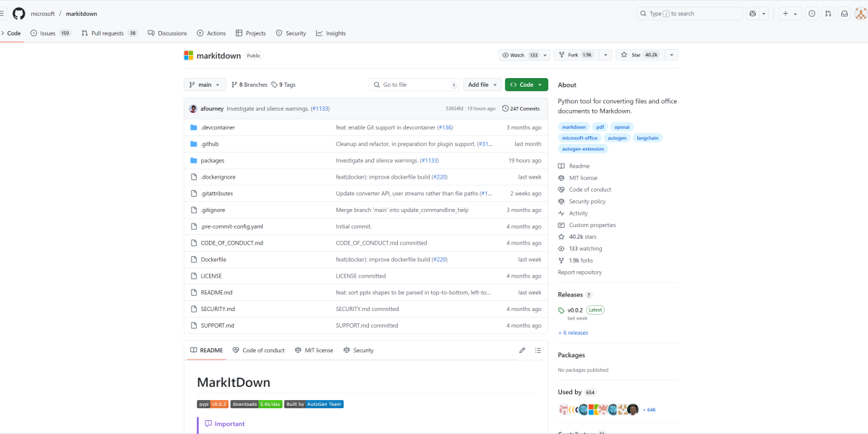View the + 6 releases link
This screenshot has height=434, width=868.
click(573, 333)
